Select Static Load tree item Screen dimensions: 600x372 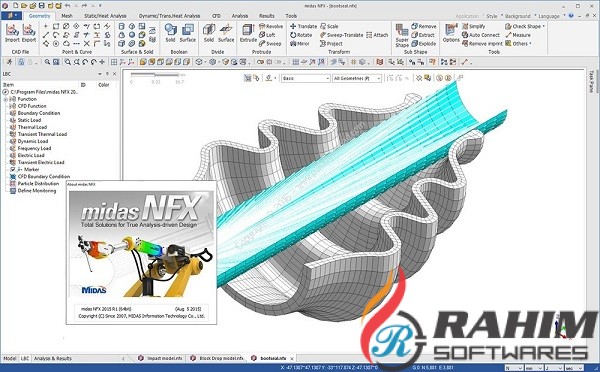pos(29,120)
